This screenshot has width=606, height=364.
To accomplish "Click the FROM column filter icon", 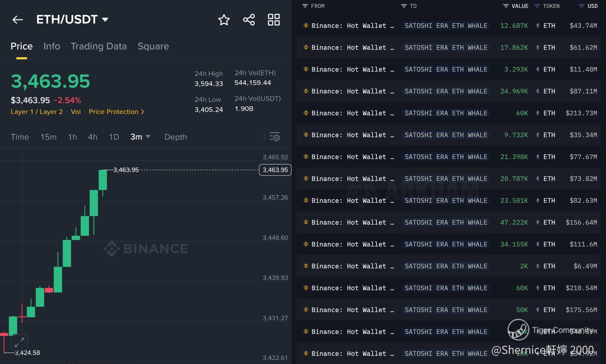I will [305, 6].
